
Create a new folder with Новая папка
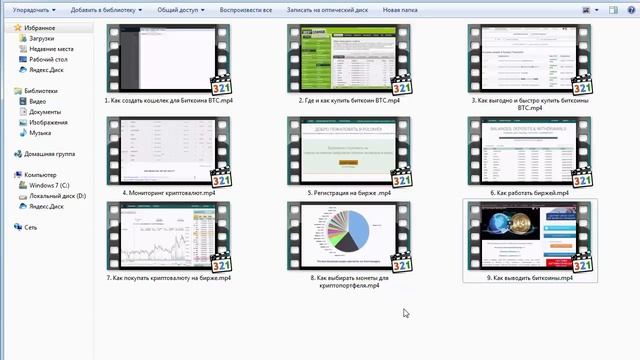[x=400, y=10]
